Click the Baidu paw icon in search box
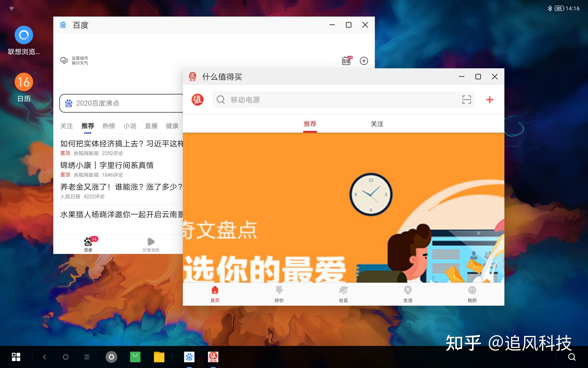Viewport: 588px width, 368px height. tap(69, 103)
